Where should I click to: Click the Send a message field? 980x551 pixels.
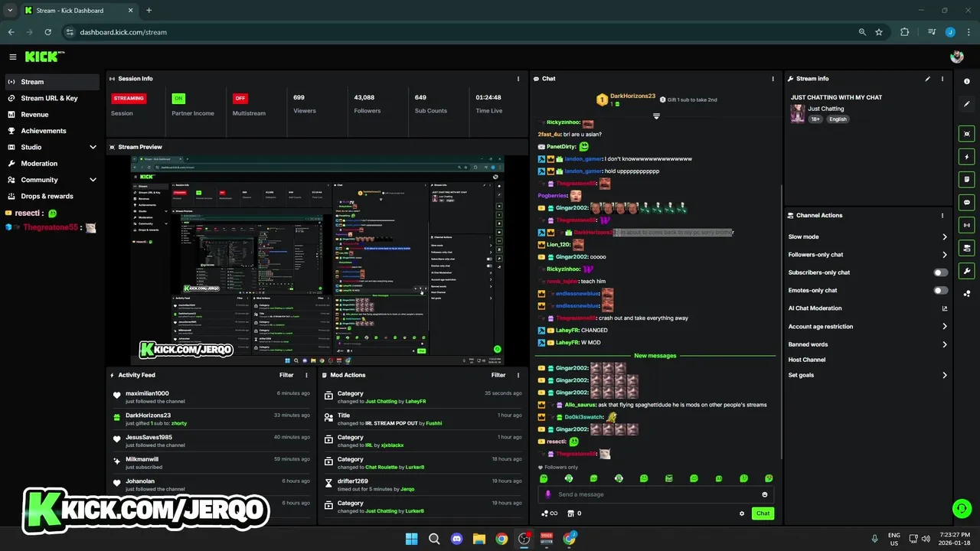(x=656, y=494)
